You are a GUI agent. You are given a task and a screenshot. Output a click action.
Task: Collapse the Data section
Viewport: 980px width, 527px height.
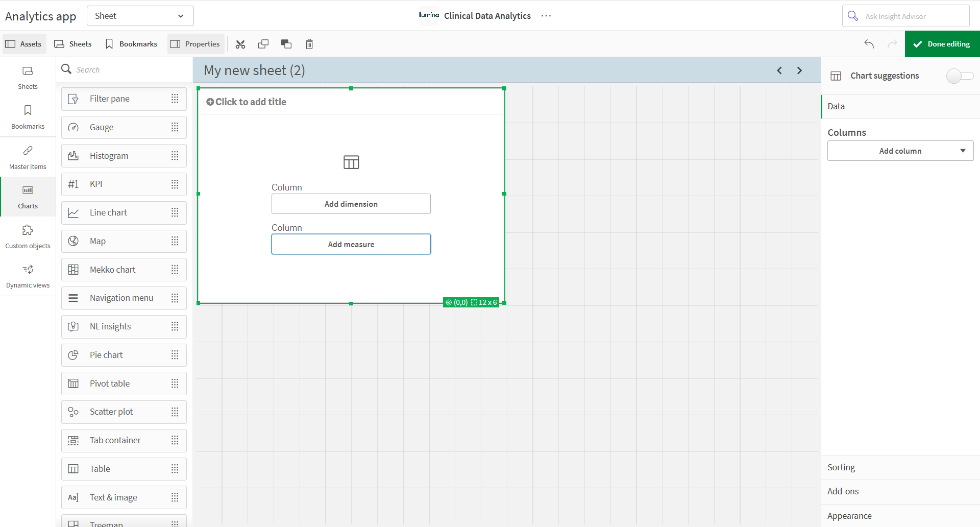click(x=900, y=106)
